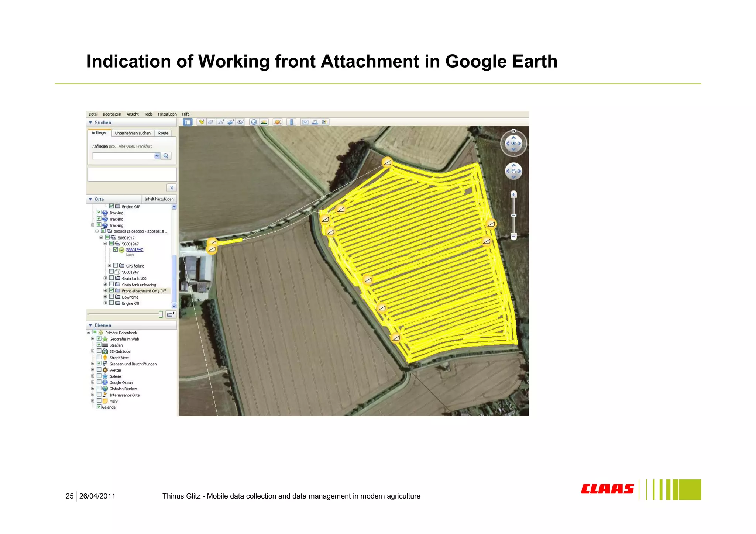
Task: Toggle the Front attachment On / Off checkbox
Action: pyautogui.click(x=111, y=290)
